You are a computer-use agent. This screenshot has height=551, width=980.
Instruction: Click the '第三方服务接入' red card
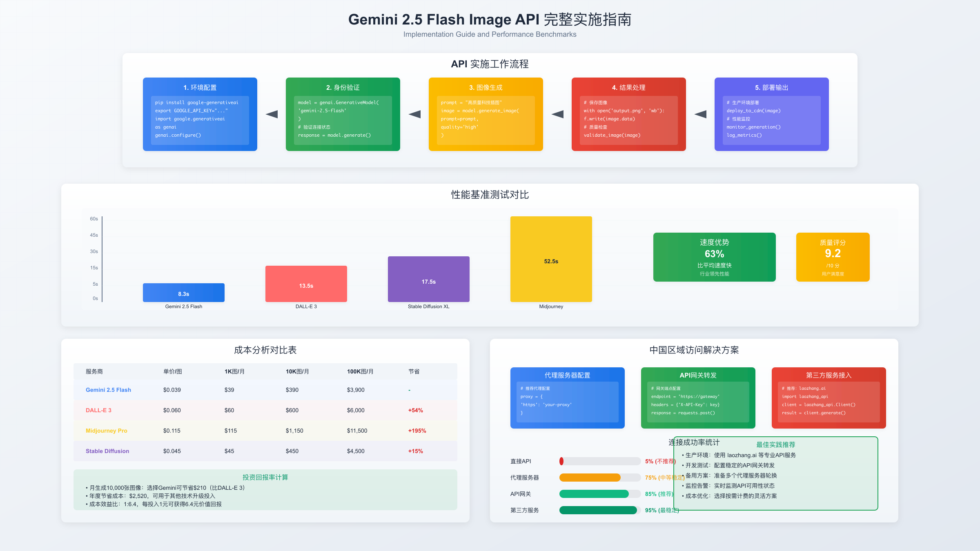pyautogui.click(x=829, y=398)
